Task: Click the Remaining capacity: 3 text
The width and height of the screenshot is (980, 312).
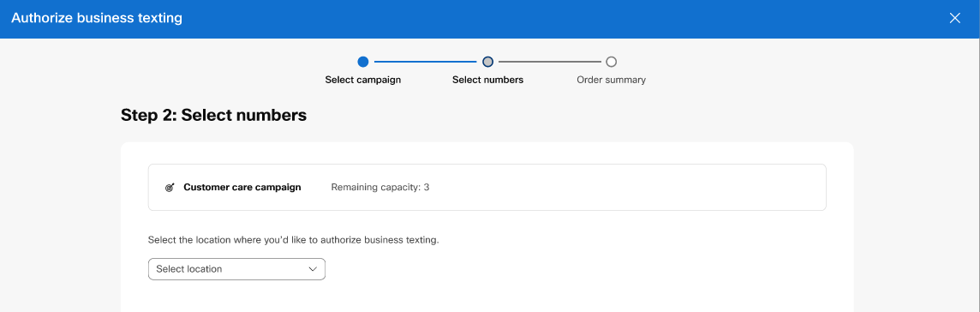Action: [380, 187]
